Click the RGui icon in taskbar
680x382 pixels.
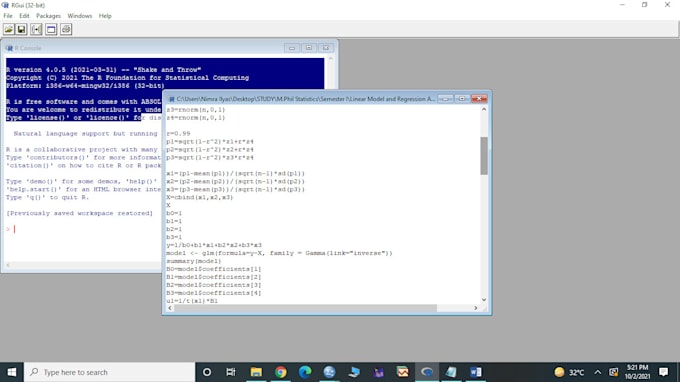coord(427,372)
